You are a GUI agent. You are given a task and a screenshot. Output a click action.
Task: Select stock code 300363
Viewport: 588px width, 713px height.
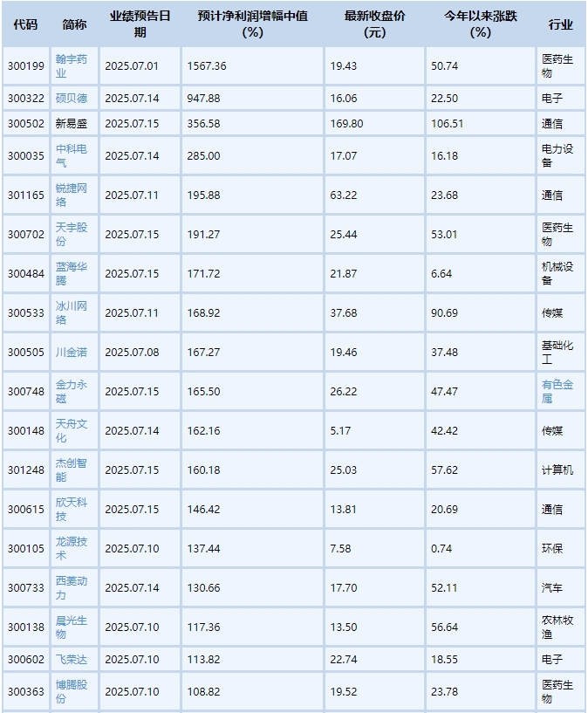[x=26, y=691]
